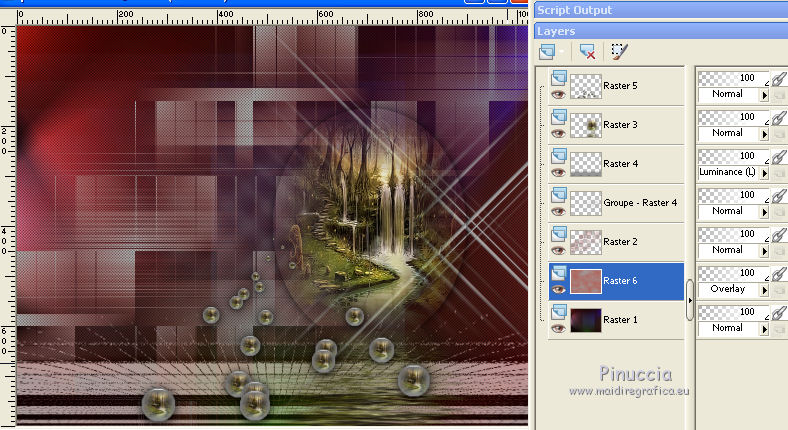Click the layer type icon of Raster 4
Viewport: 788px width, 430px height.
pyautogui.click(x=559, y=156)
